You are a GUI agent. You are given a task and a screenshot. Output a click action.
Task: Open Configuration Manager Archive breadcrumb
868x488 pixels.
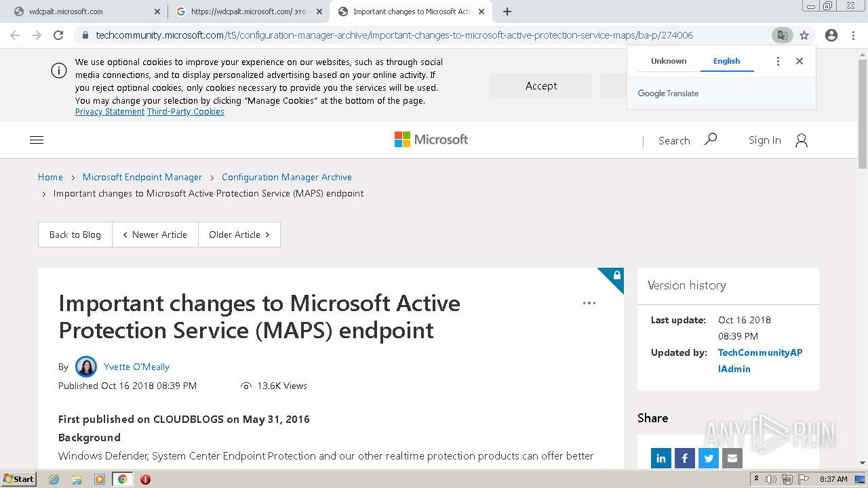pyautogui.click(x=287, y=177)
